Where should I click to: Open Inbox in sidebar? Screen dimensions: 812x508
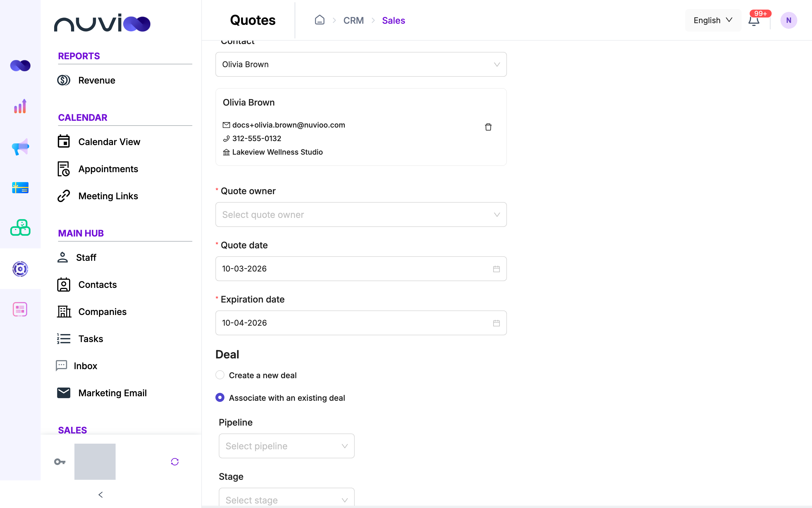coord(76,365)
